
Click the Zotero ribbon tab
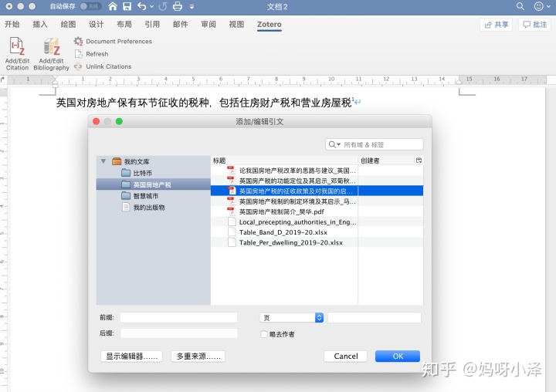pyautogui.click(x=270, y=24)
